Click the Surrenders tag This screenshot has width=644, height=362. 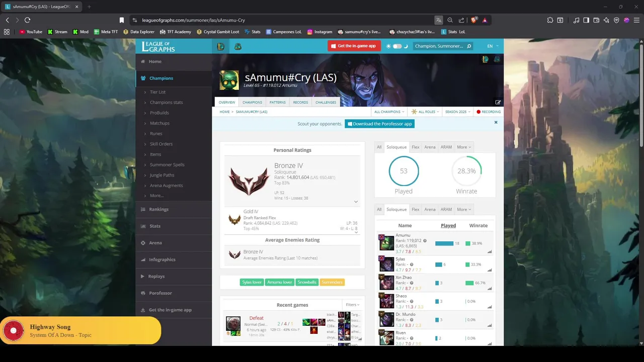coord(332,282)
